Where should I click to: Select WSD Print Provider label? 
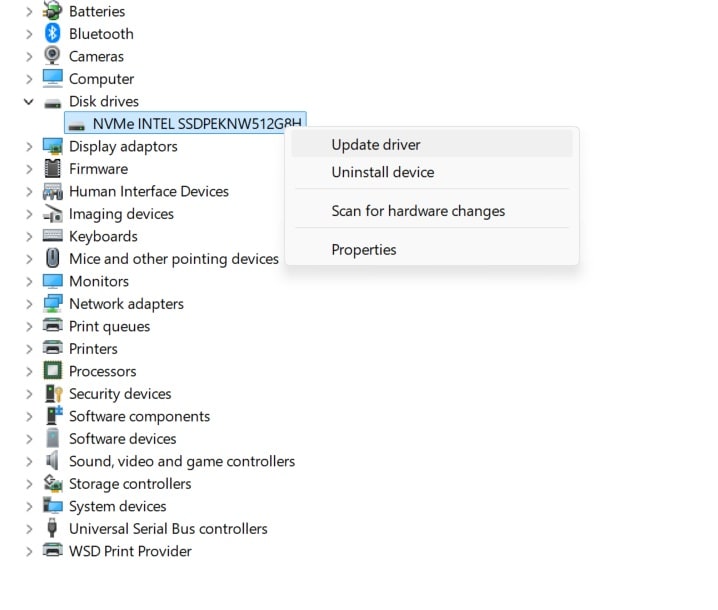coord(130,551)
